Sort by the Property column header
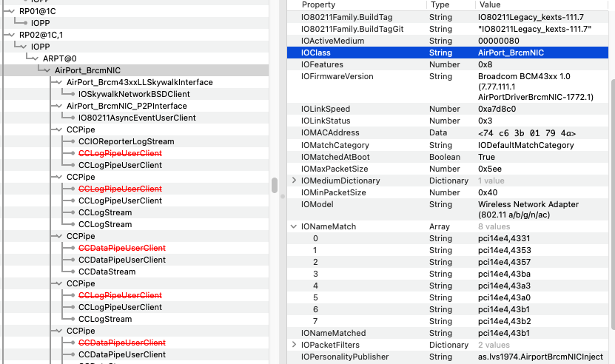This screenshot has width=615, height=364. click(318, 4)
